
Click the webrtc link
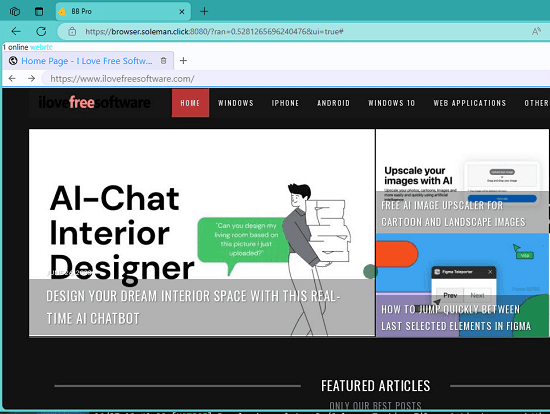41,47
